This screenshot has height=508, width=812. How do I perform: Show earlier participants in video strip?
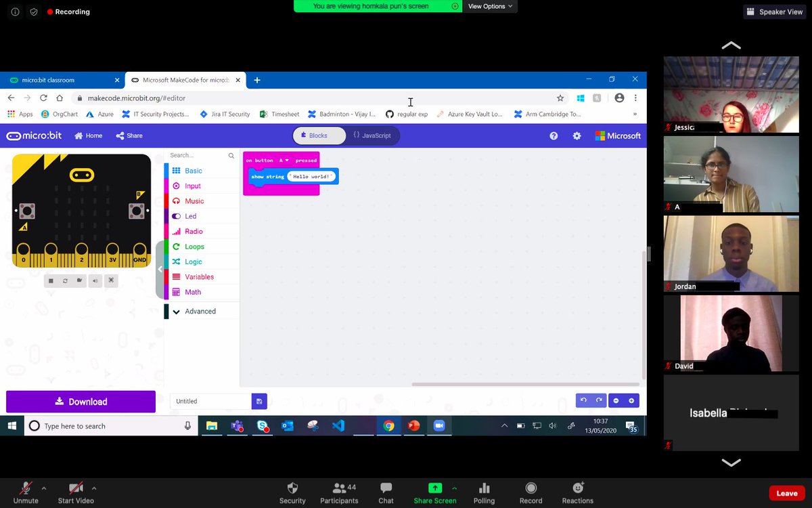tap(731, 45)
